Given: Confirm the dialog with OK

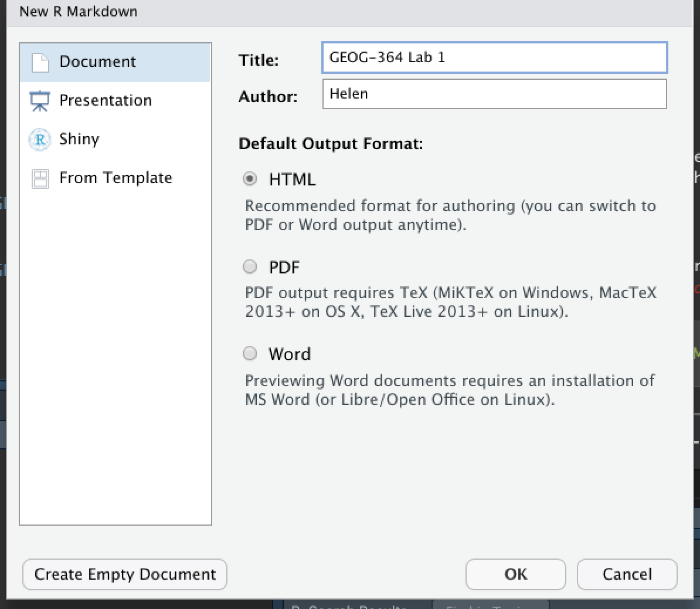Looking at the screenshot, I should (x=515, y=574).
